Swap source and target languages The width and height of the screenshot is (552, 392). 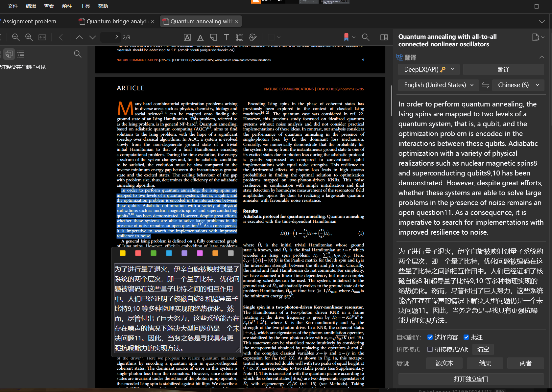(x=485, y=85)
